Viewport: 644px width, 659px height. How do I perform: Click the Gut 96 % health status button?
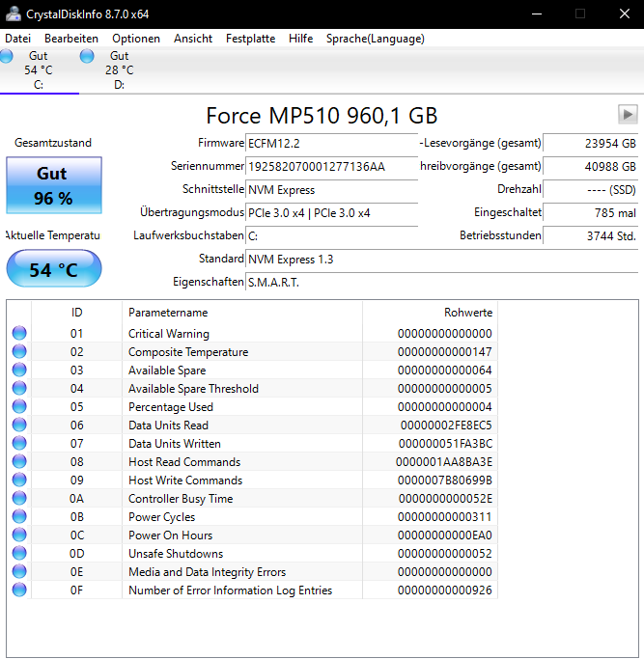[54, 185]
